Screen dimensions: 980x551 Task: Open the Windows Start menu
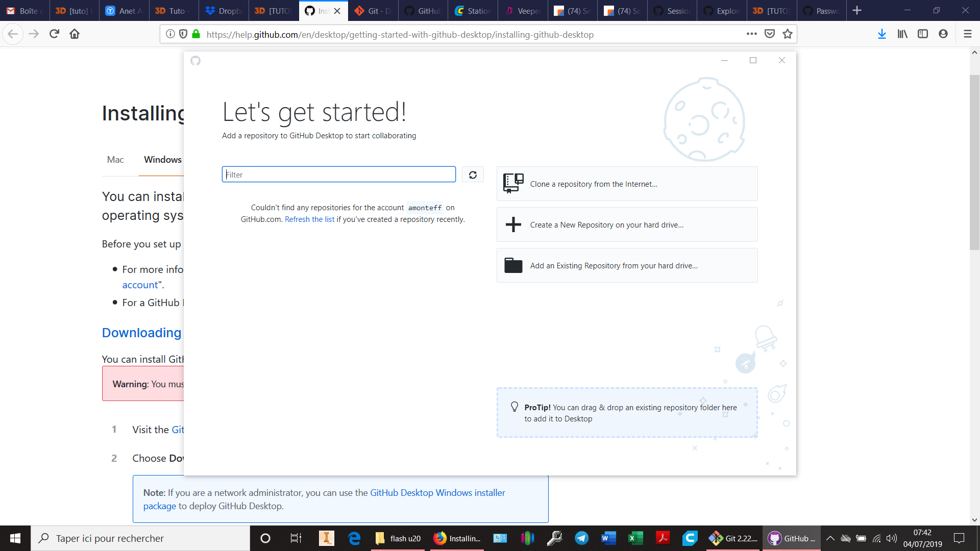click(x=15, y=538)
